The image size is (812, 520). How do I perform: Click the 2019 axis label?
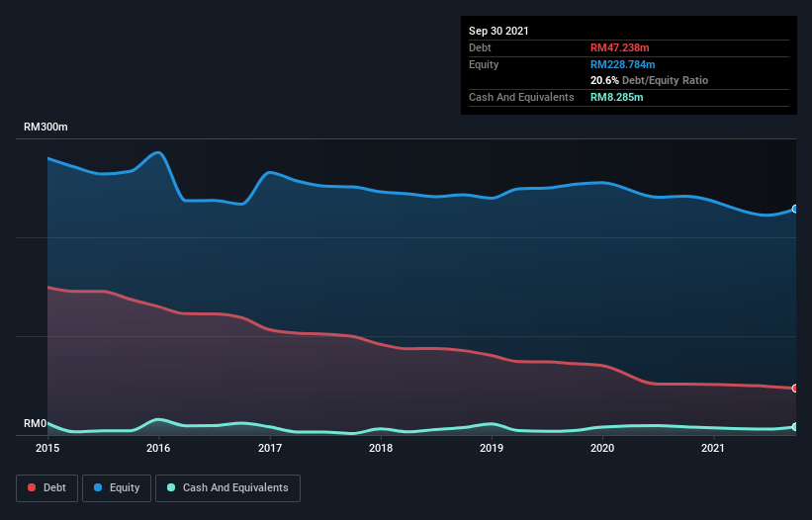[x=492, y=448]
